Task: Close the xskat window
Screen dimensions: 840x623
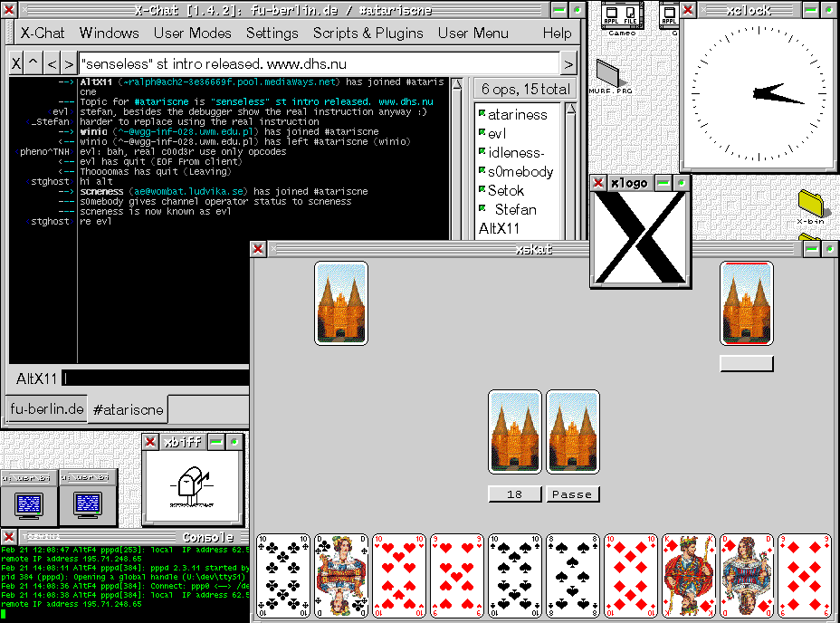Action: coord(258,249)
